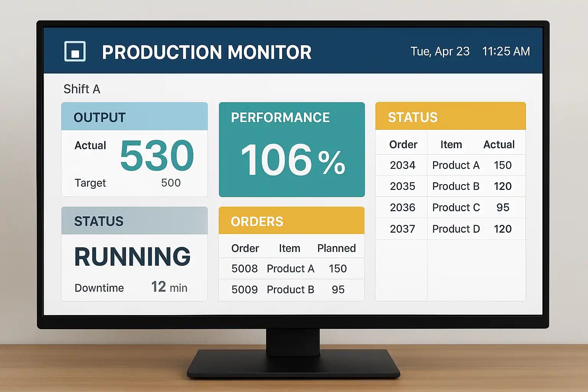Click the ORDERS card header

tap(291, 220)
